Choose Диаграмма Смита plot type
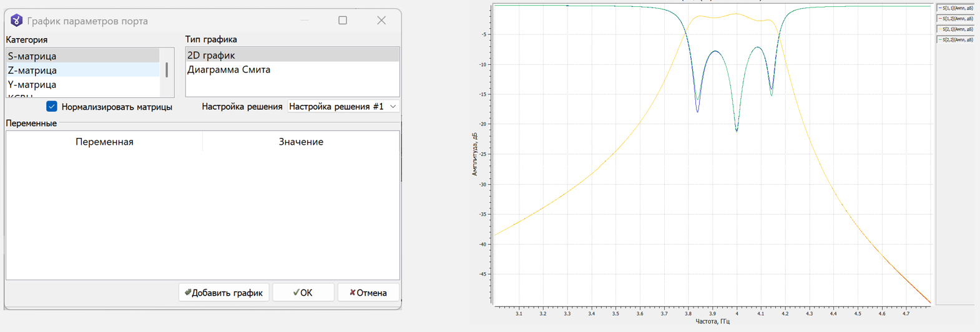The image size is (980, 332). tap(228, 70)
